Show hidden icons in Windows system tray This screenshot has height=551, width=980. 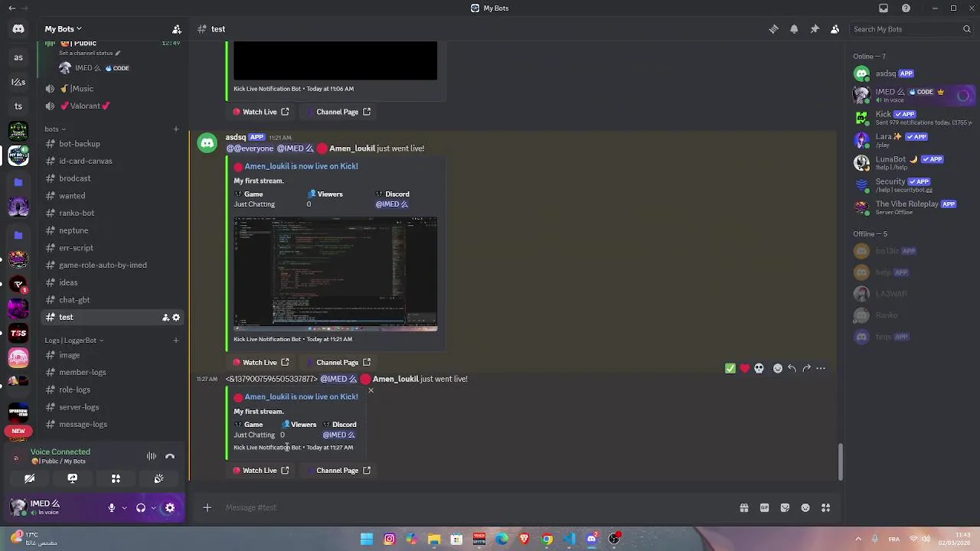click(x=858, y=539)
